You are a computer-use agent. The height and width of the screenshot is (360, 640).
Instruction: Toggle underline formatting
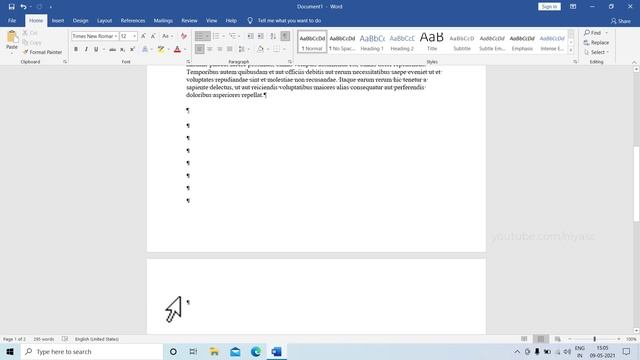(x=96, y=49)
